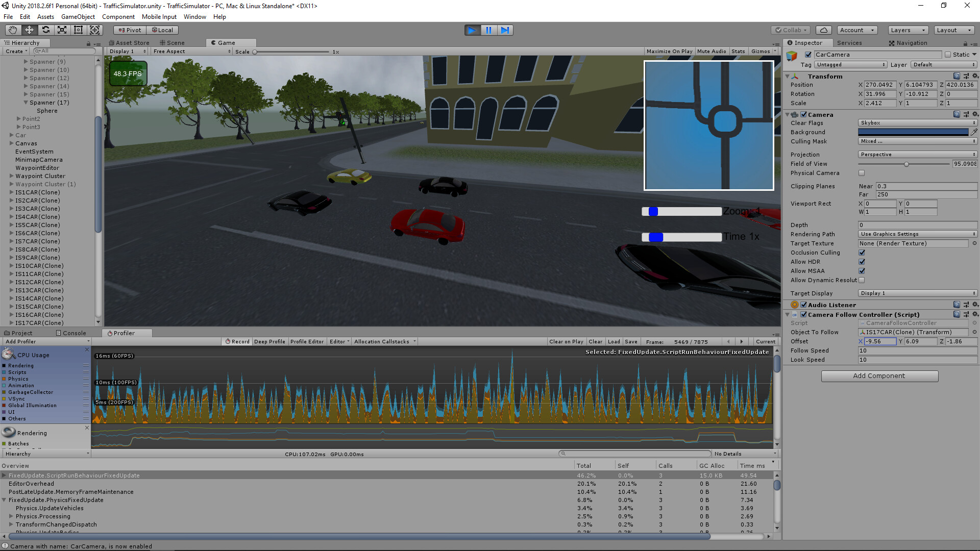The image size is (980, 551).
Task: Click the Add Component button
Action: 879,376
